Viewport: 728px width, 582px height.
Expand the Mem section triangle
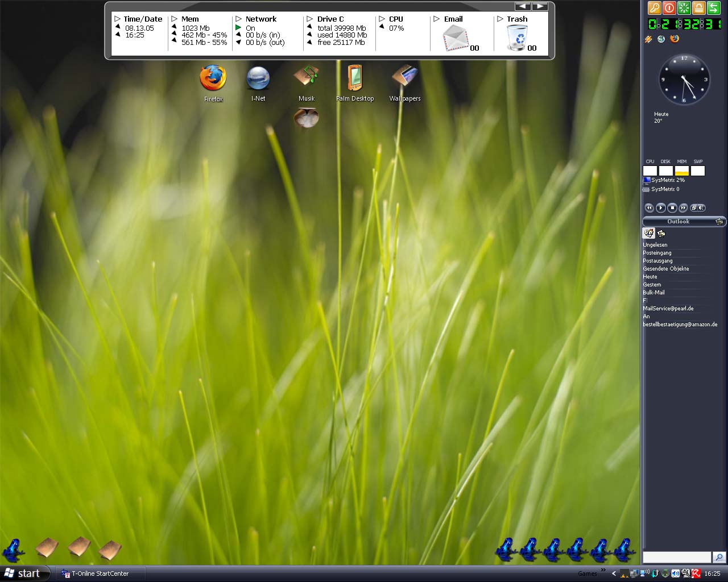tap(175, 19)
